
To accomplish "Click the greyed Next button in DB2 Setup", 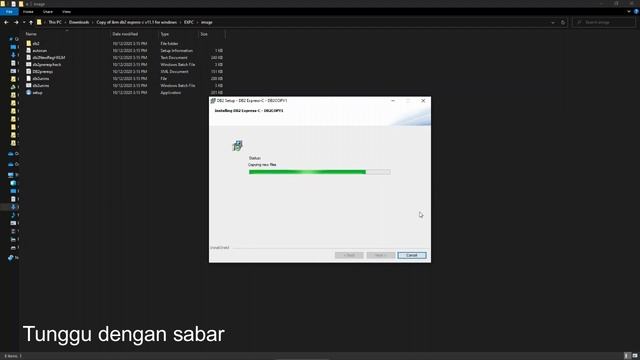I will click(380, 255).
